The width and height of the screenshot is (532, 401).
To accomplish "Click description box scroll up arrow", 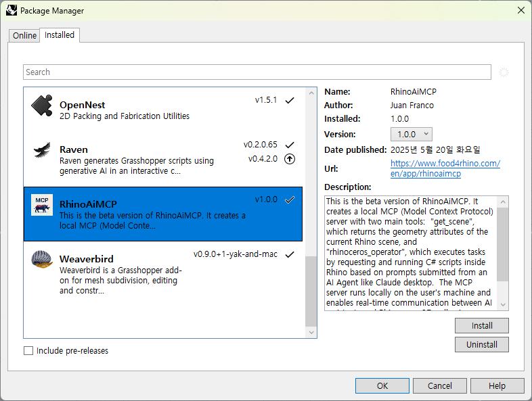I will click(x=503, y=202).
